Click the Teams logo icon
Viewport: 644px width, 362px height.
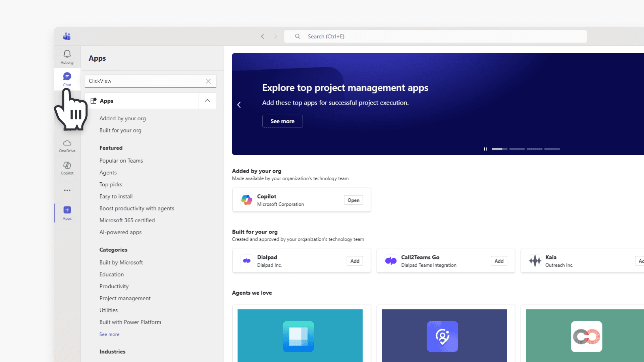67,36
